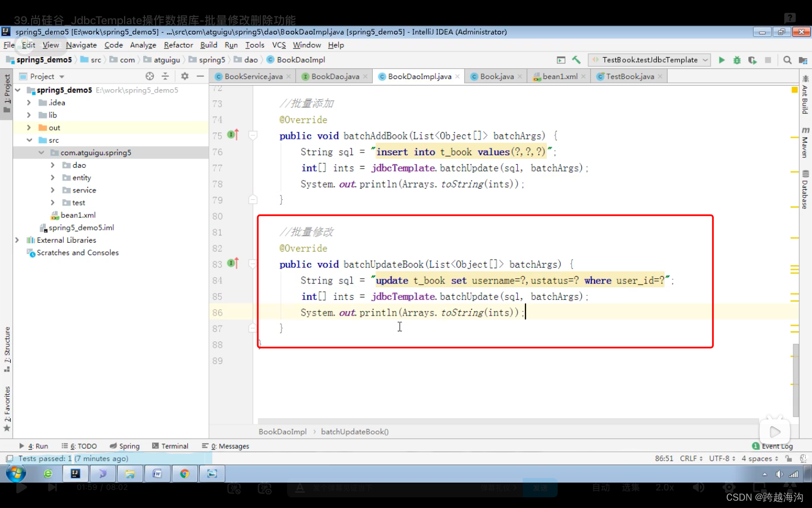Open the 0: Messages tool window
Viewport: 812px width, 508px height.
coord(226,446)
